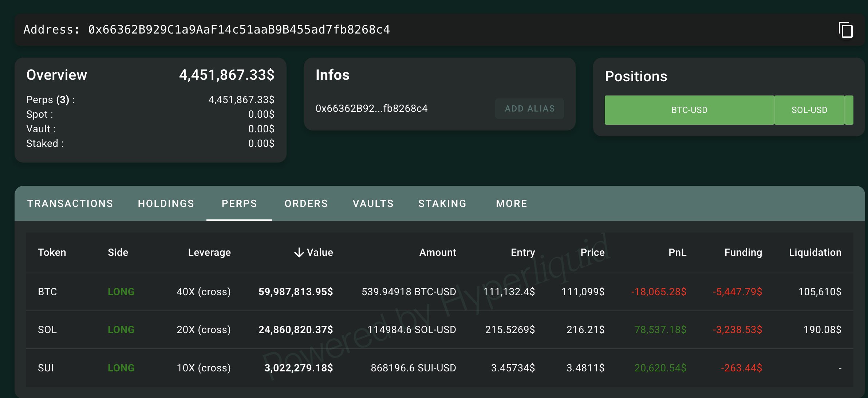Click the Liquidation column header
The height and width of the screenshot is (398, 868).
tap(815, 252)
